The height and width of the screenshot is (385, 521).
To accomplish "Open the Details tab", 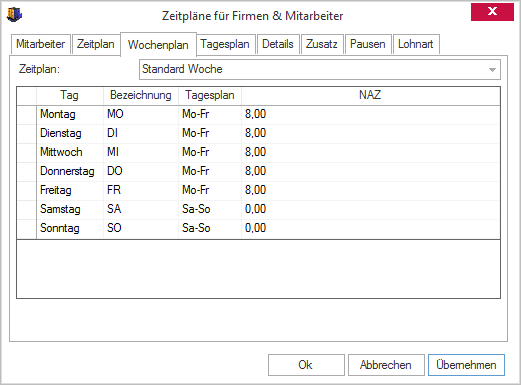I will [278, 44].
